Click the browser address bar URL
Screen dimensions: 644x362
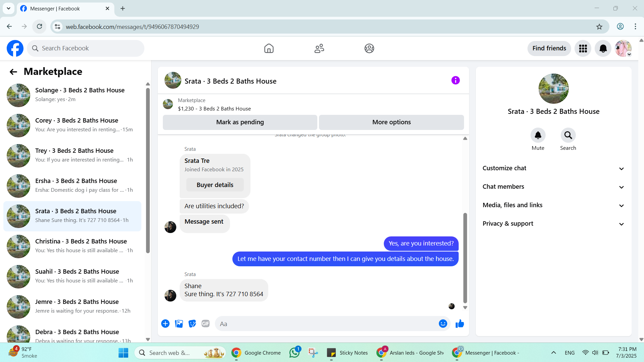(132, 27)
